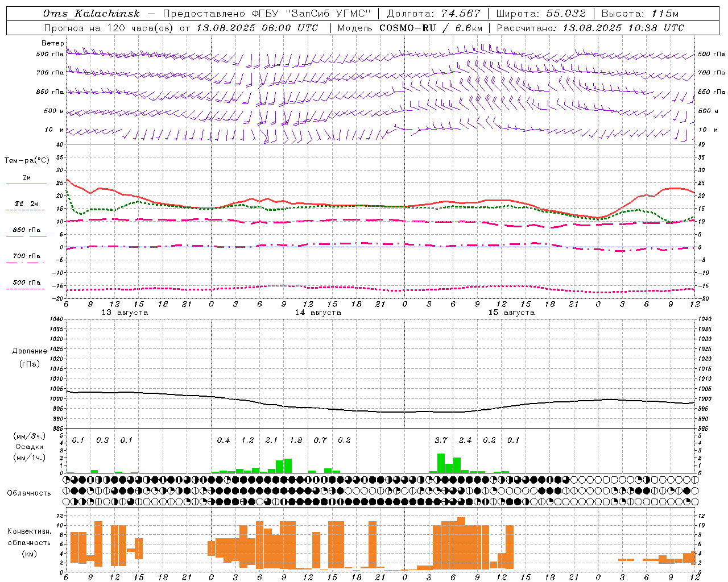Click the Давление pressure panel label
Image resolution: width=728 pixels, height=582 pixels.
point(30,351)
